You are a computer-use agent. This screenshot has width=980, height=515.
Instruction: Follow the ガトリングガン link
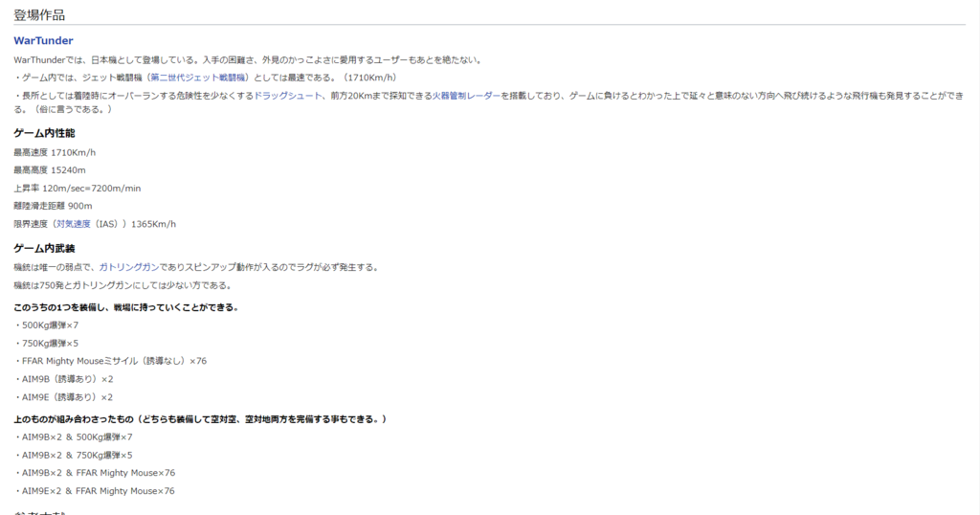[x=129, y=267]
